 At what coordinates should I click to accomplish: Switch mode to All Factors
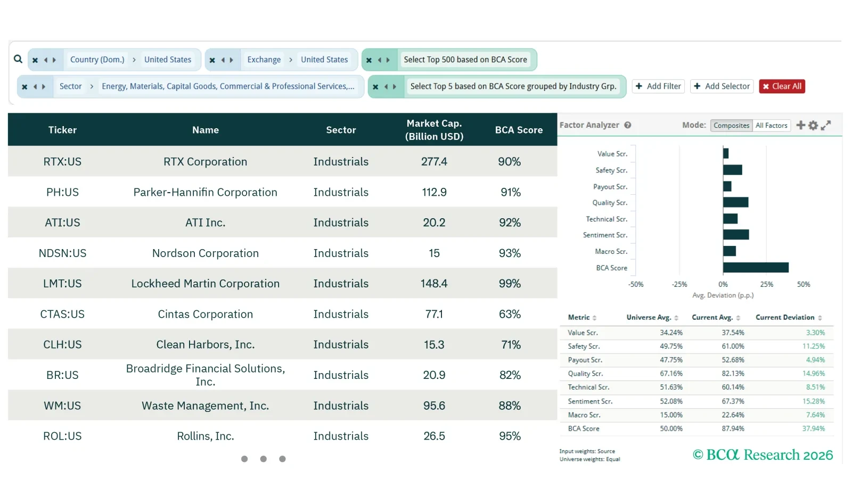[x=771, y=126]
